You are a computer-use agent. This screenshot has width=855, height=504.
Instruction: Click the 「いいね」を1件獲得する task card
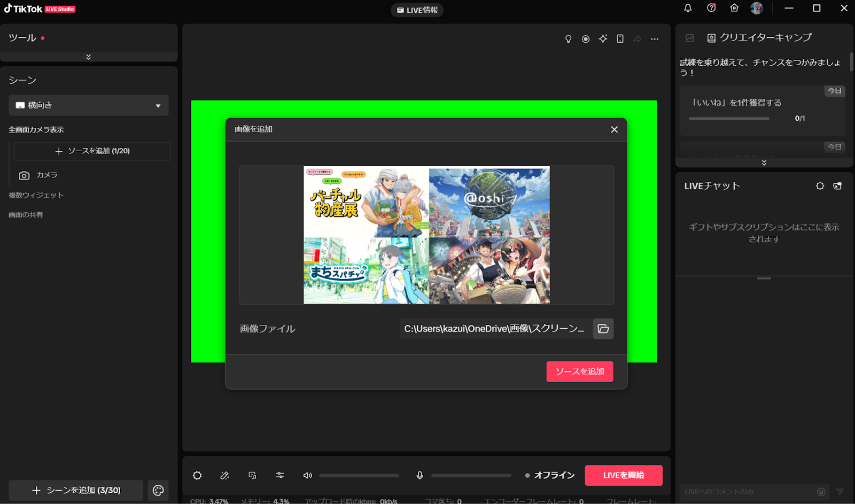click(x=763, y=110)
